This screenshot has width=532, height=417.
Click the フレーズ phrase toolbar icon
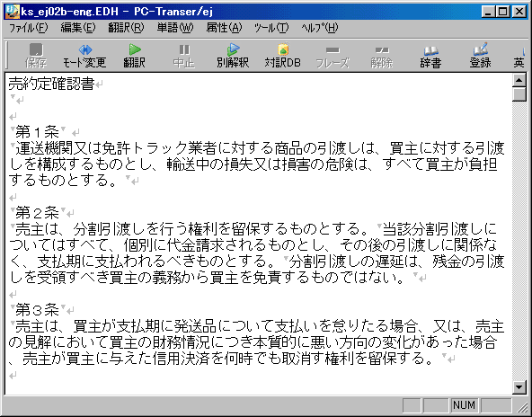332,56
